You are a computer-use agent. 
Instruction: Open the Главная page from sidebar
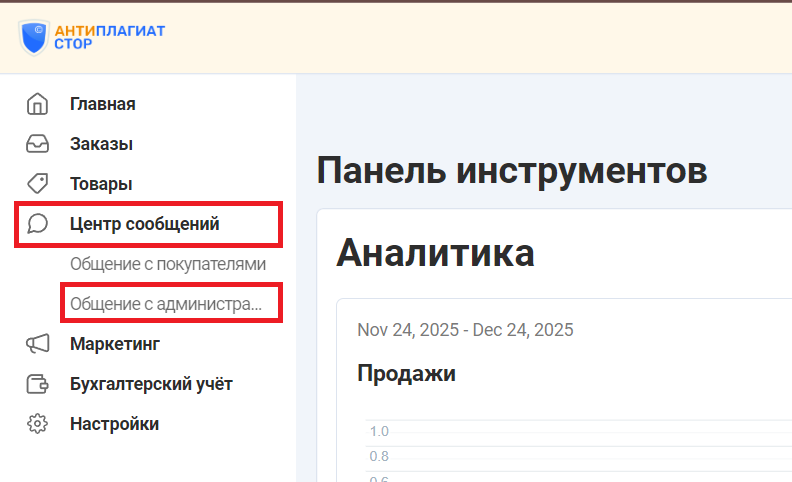102,104
